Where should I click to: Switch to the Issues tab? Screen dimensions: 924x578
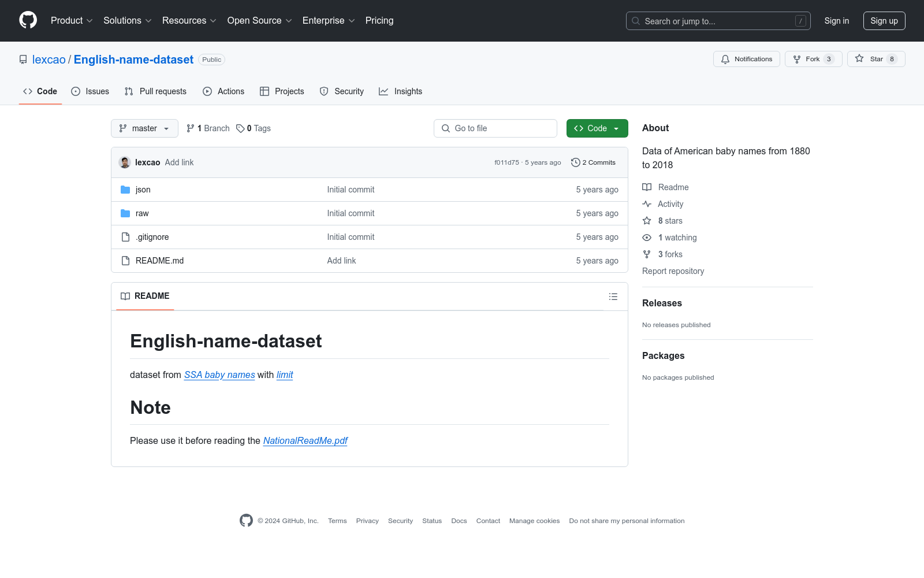tap(90, 91)
